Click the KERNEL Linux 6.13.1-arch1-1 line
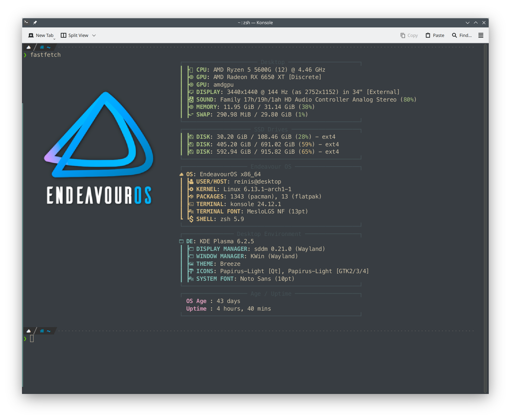The height and width of the screenshot is (420, 511). [x=240, y=189]
